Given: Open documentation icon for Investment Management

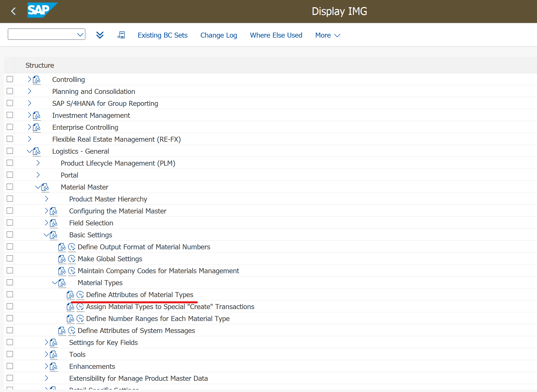Looking at the screenshot, I should click(x=37, y=116).
